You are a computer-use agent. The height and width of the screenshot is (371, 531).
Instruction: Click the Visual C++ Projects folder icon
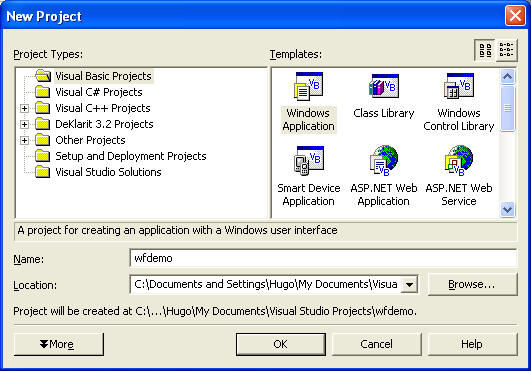43,108
